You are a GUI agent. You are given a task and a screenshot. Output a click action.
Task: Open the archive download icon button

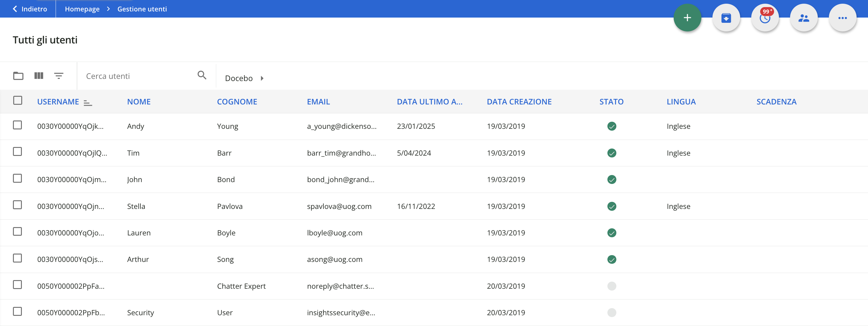click(726, 18)
